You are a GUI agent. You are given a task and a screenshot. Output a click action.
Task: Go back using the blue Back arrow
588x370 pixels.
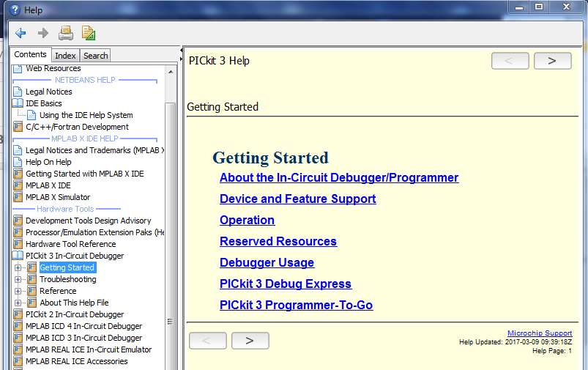coord(21,33)
